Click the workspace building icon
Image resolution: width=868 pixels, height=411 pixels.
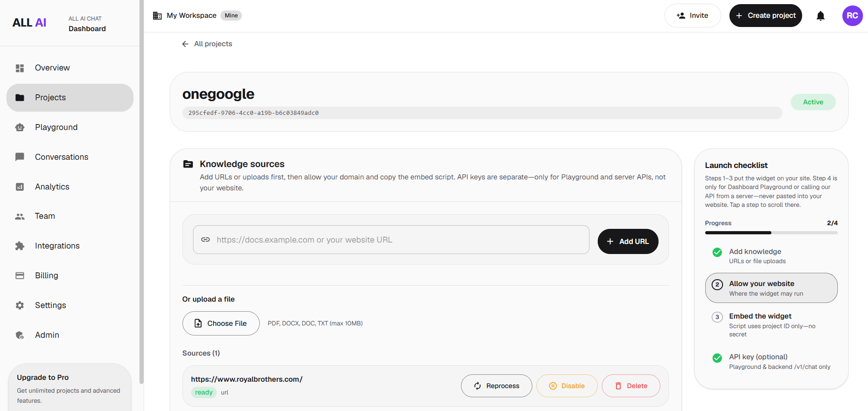tap(157, 16)
